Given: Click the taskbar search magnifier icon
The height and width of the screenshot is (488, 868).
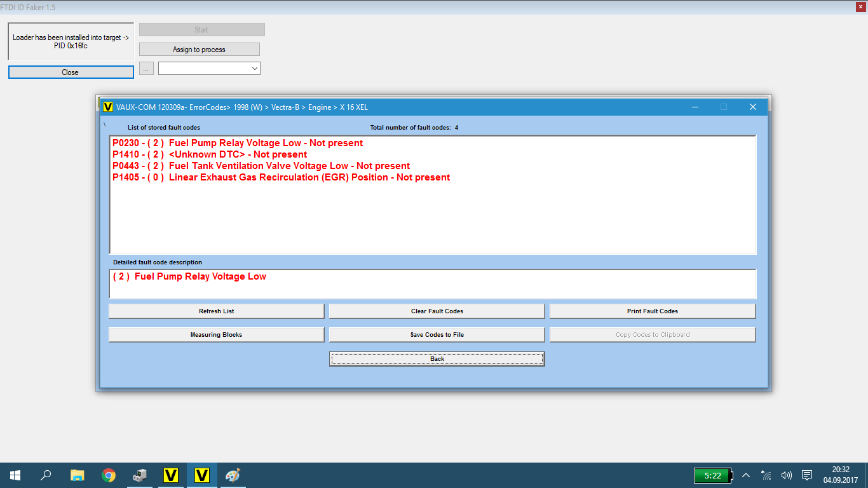Looking at the screenshot, I should 46,475.
